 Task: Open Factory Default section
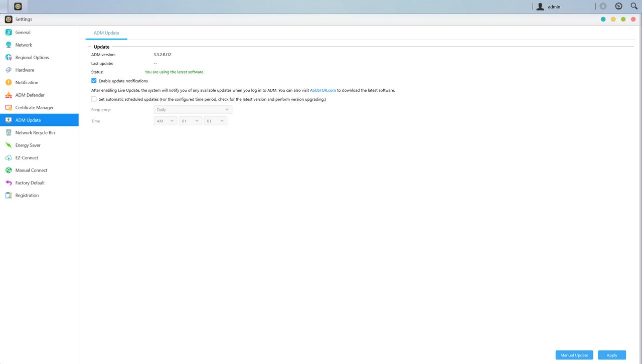coord(39,183)
